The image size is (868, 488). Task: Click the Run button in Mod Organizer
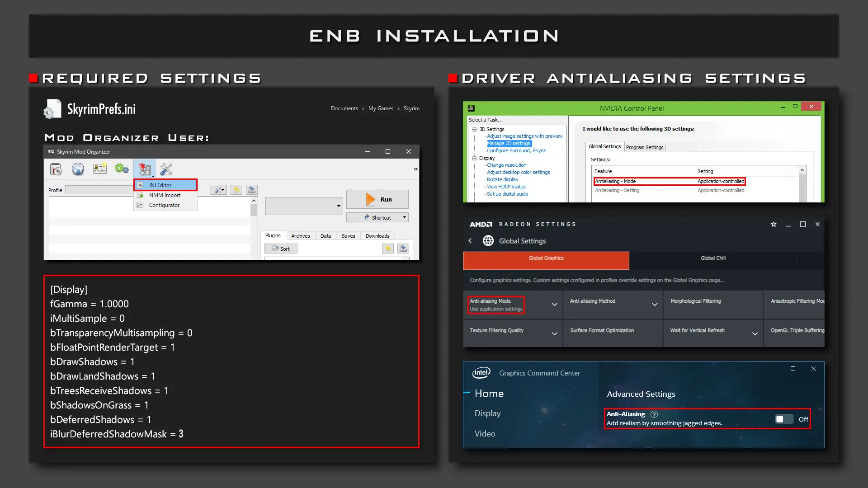click(378, 199)
